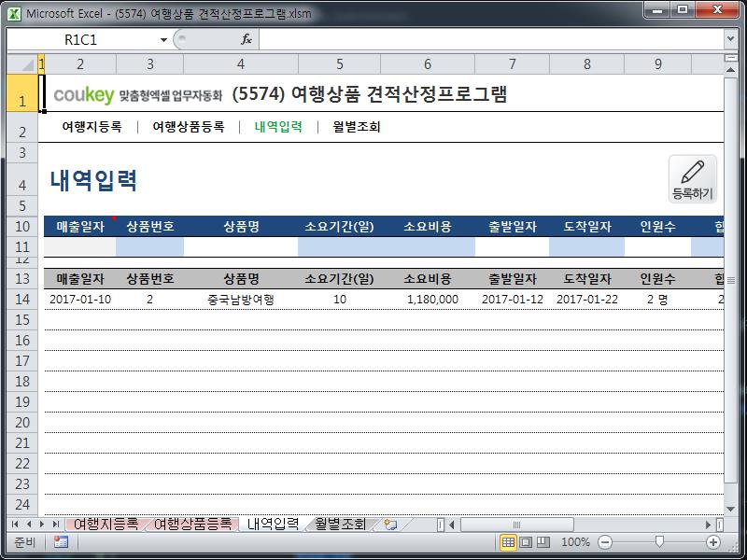This screenshot has height=560, width=747.
Task: Click the 등록하기 pencil button
Action: 692,179
